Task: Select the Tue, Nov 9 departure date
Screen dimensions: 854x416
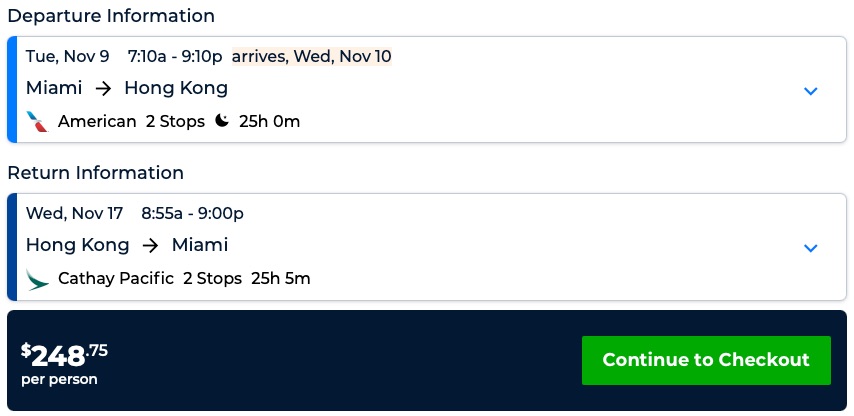Action: pos(68,56)
